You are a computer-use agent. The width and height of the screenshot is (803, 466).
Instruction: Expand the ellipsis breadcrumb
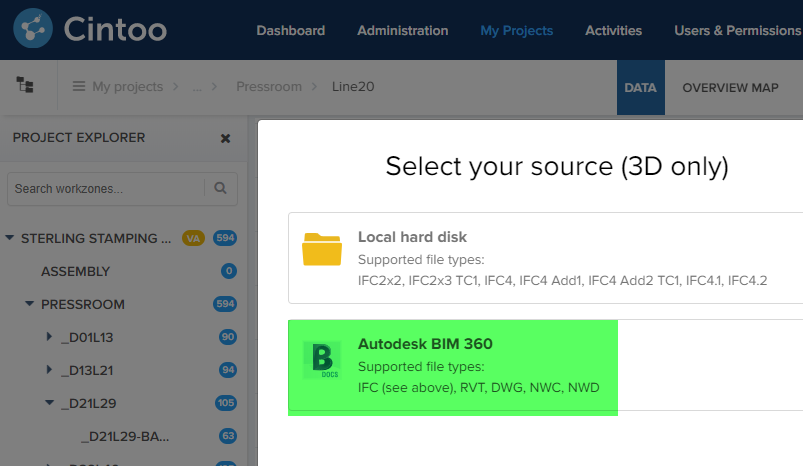click(197, 87)
